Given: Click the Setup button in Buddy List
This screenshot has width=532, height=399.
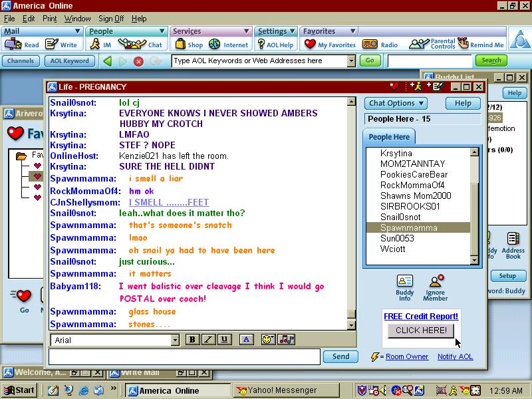Looking at the screenshot, I should pos(507,276).
